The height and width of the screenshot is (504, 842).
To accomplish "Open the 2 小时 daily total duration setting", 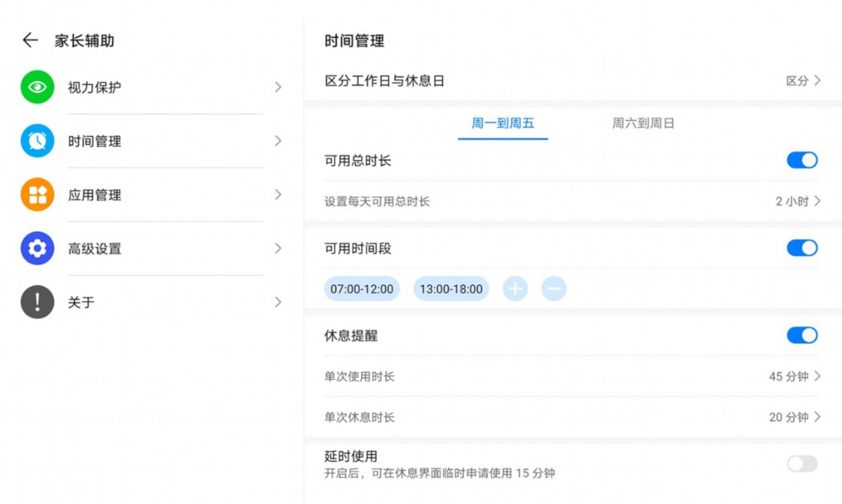I will 797,202.
